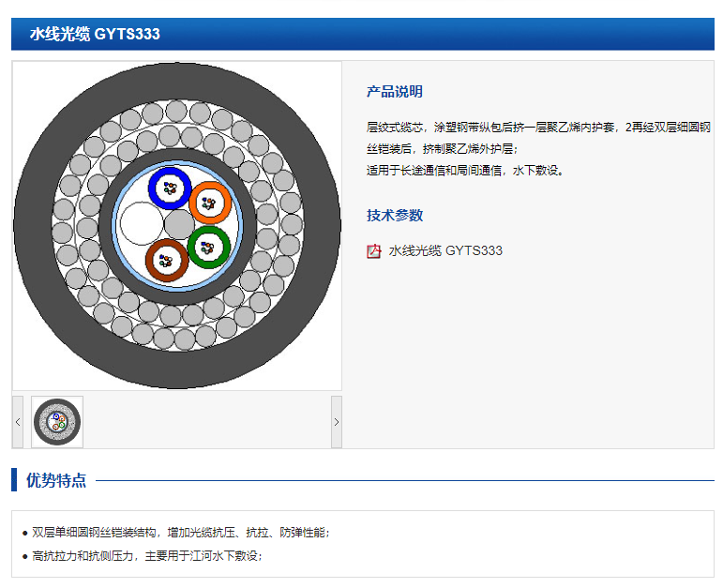Click the blue loose tube in diagram
This screenshot has height=588, width=723.
(170, 188)
